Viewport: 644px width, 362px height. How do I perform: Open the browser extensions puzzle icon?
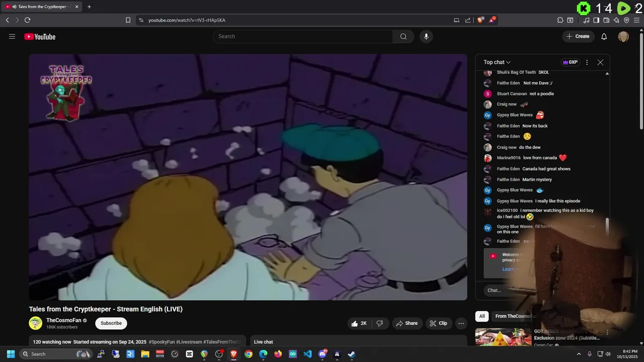pos(560,20)
